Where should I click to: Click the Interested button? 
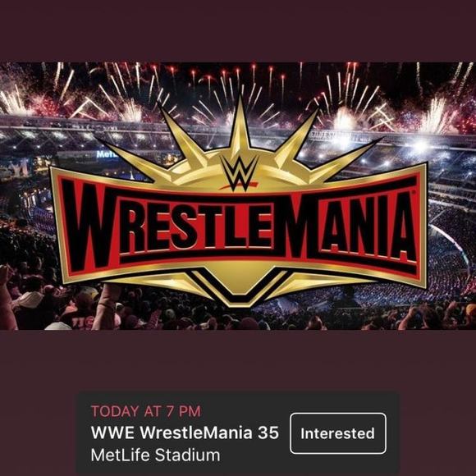pyautogui.click(x=338, y=433)
